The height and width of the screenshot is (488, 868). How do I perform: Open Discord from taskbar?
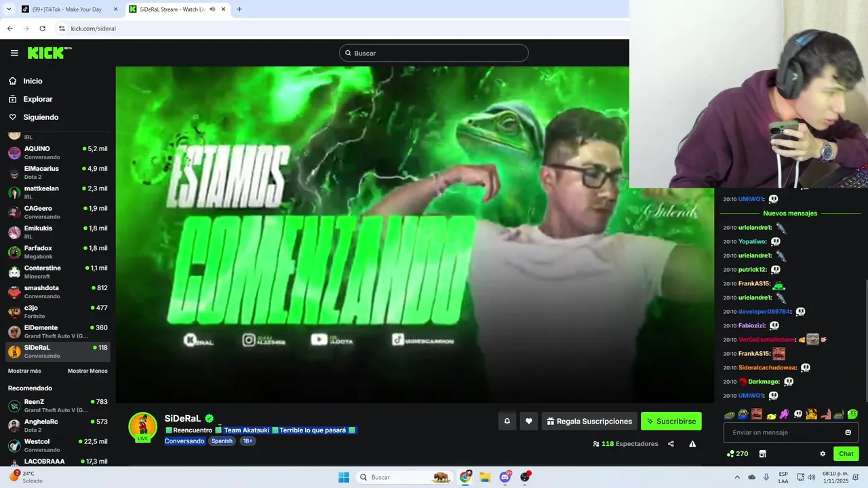coord(505,477)
